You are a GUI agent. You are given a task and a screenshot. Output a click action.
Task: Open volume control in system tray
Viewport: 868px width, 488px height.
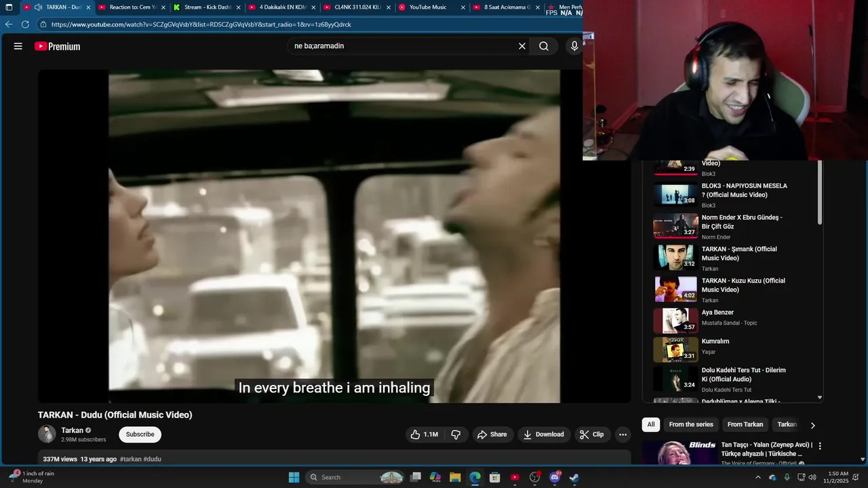(812, 477)
